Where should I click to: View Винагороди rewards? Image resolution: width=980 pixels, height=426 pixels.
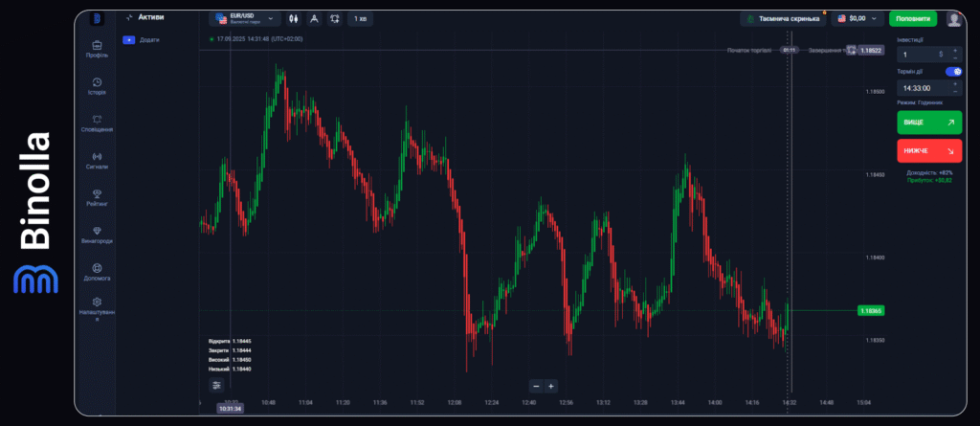click(x=96, y=235)
